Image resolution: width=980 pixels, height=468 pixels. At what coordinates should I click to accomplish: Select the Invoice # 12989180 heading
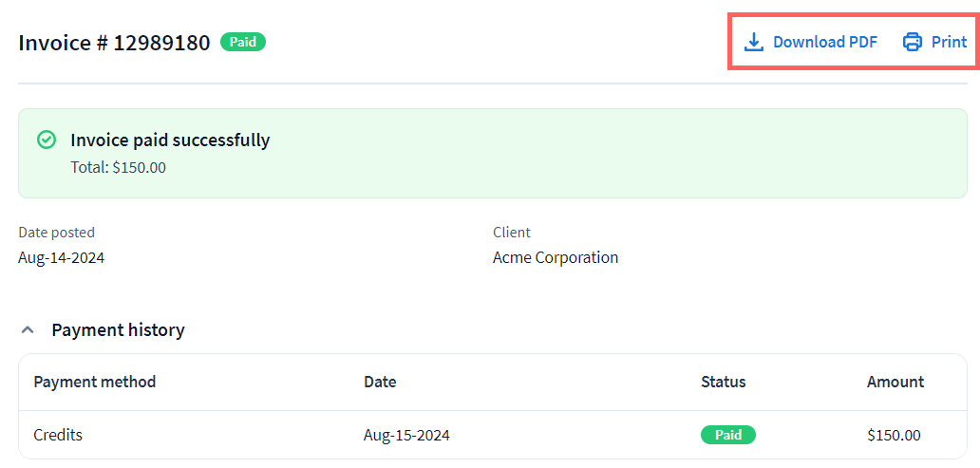click(114, 43)
